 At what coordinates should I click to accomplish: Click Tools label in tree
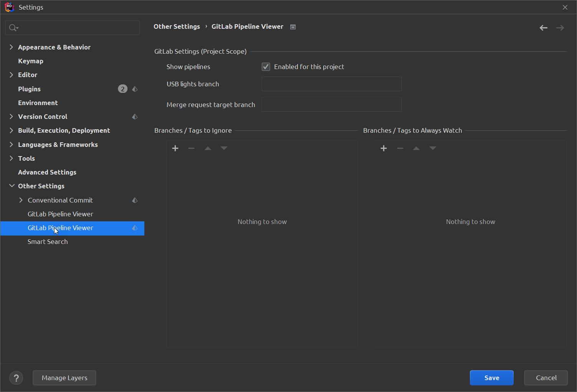pos(26,158)
